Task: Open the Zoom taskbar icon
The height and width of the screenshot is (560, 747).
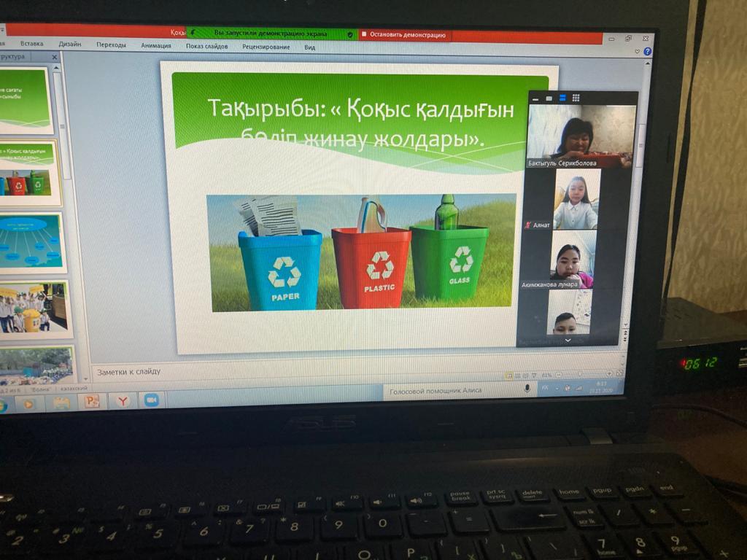Action: click(152, 400)
